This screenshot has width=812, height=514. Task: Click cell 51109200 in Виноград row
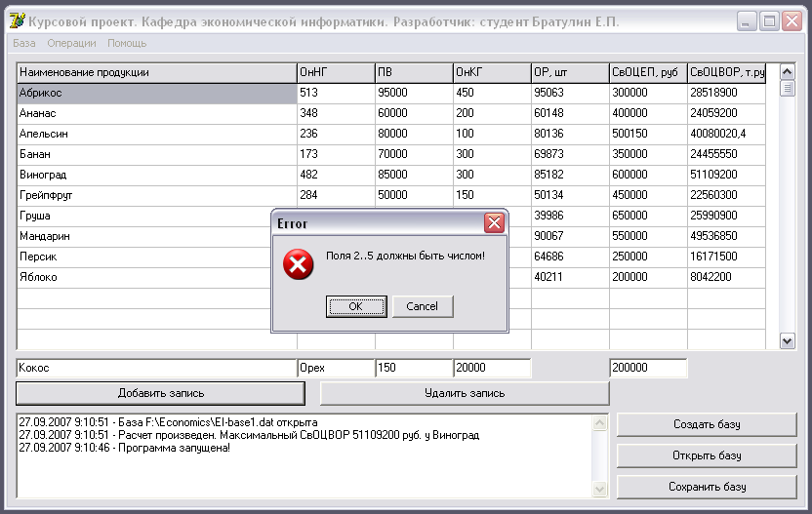click(x=726, y=175)
